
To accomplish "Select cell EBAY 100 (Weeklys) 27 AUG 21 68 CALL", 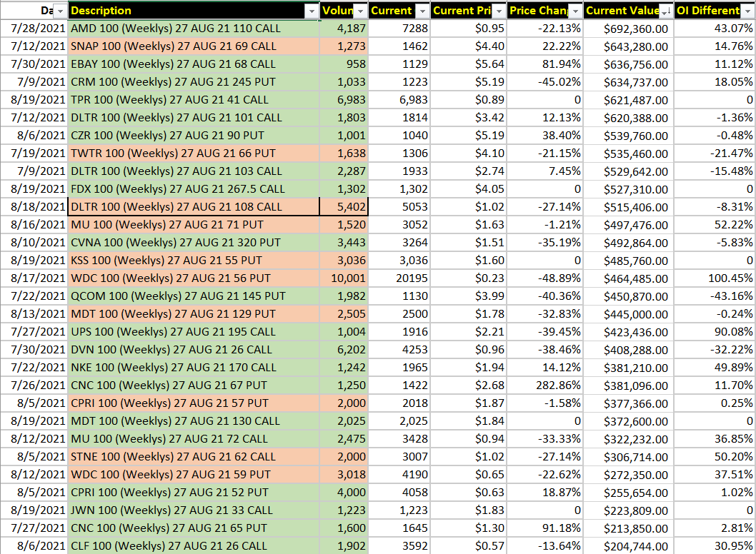I will click(x=194, y=64).
